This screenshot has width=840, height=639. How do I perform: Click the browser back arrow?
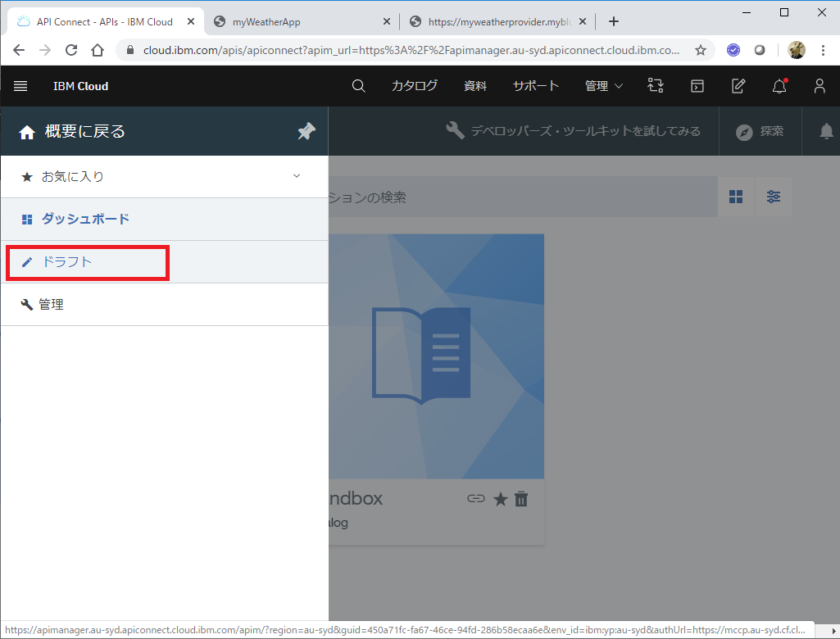coord(19,50)
